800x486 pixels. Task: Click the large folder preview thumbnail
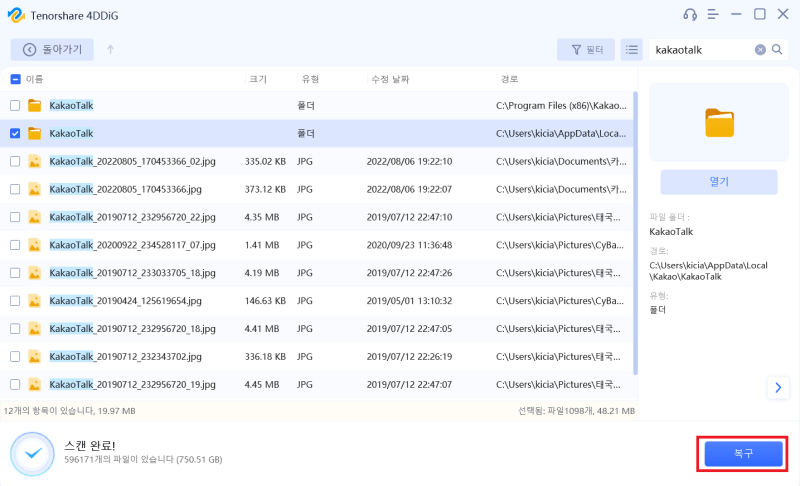pos(719,123)
